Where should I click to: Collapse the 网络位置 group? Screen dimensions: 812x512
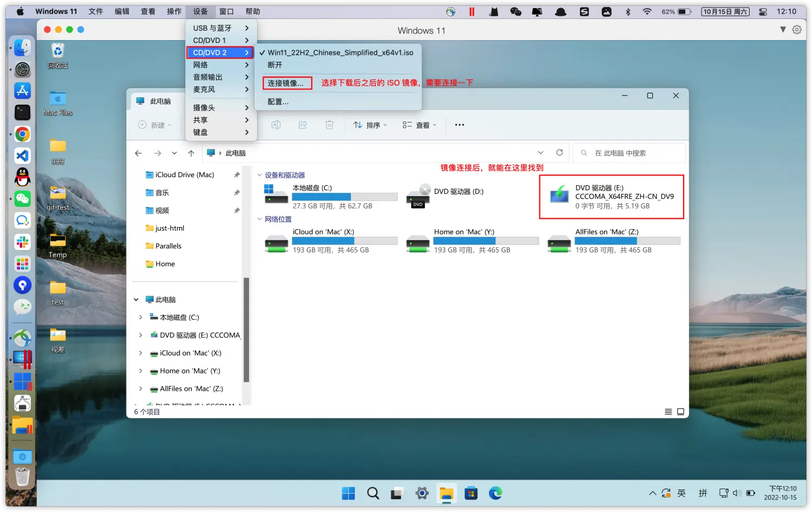pyautogui.click(x=259, y=219)
